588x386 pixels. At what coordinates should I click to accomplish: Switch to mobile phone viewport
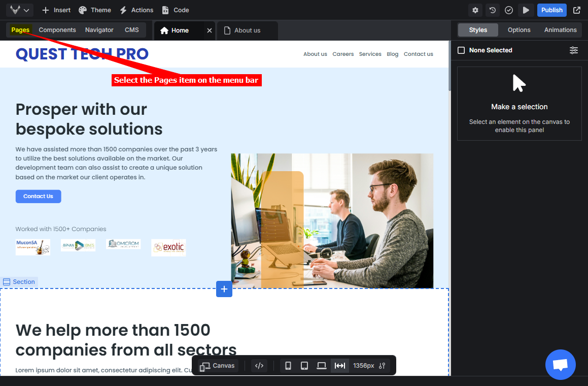tap(288, 366)
